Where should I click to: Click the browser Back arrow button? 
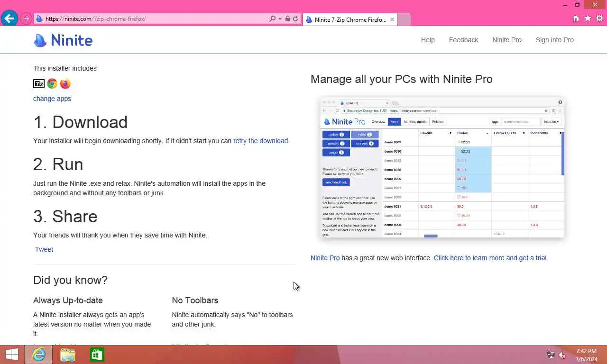tap(9, 18)
